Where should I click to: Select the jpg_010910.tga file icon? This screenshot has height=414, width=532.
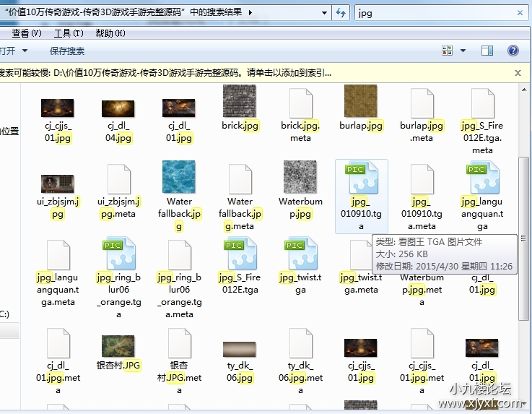(x=361, y=178)
